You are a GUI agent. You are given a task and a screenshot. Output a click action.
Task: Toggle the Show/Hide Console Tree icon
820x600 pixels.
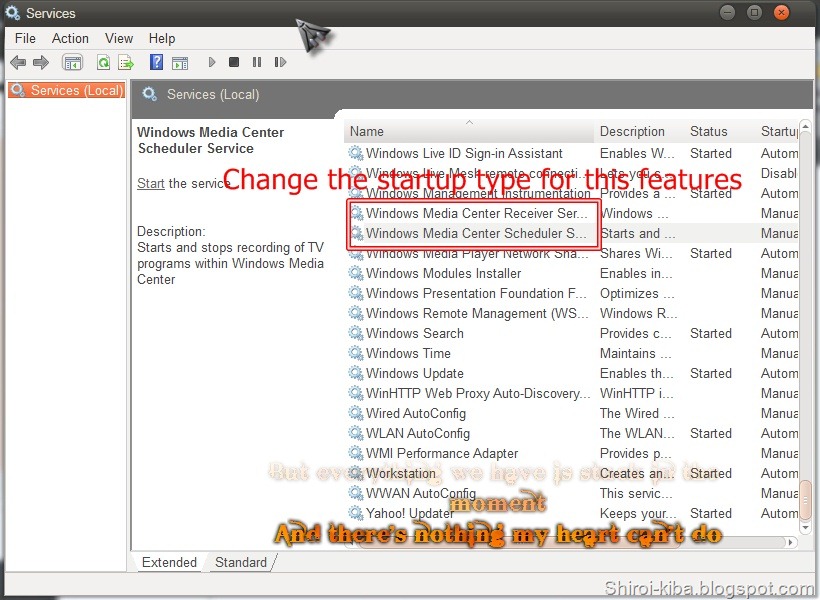point(73,63)
